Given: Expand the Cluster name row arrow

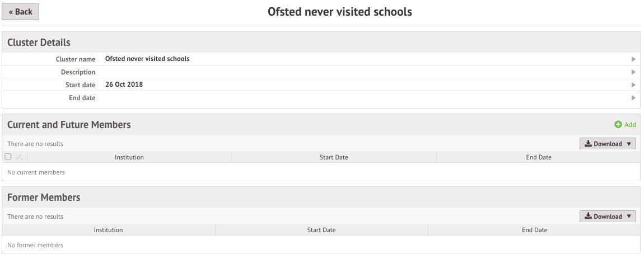Looking at the screenshot, I should coord(634,59).
